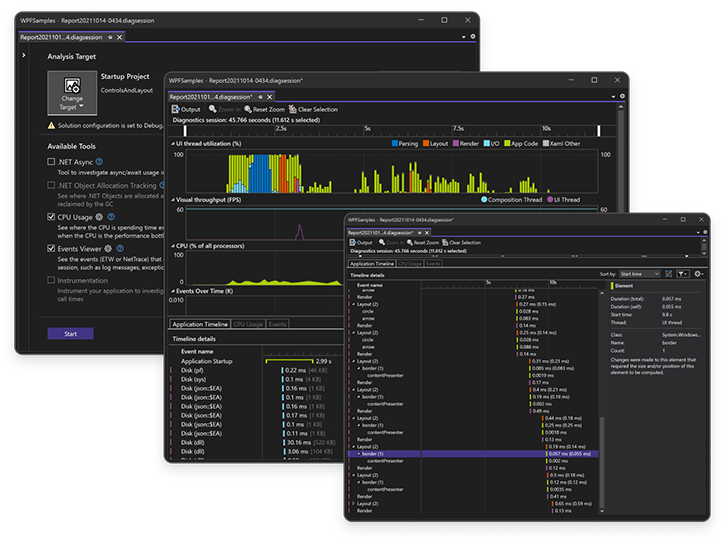Open Change Target in the Analysis Target window
This screenshot has height=542, width=725.
tap(72, 93)
